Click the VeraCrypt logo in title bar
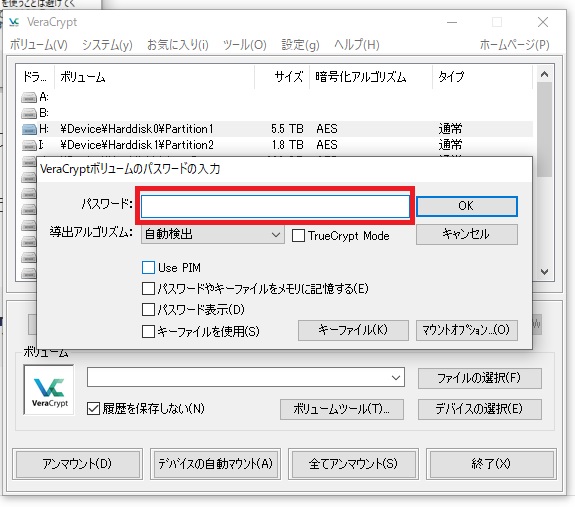575x507 pixels. [14, 22]
